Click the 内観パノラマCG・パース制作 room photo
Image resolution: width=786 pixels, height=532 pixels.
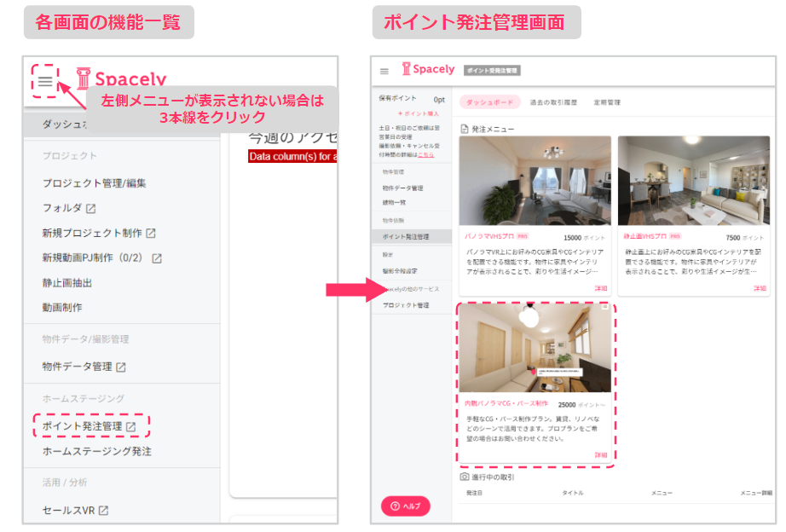point(535,348)
